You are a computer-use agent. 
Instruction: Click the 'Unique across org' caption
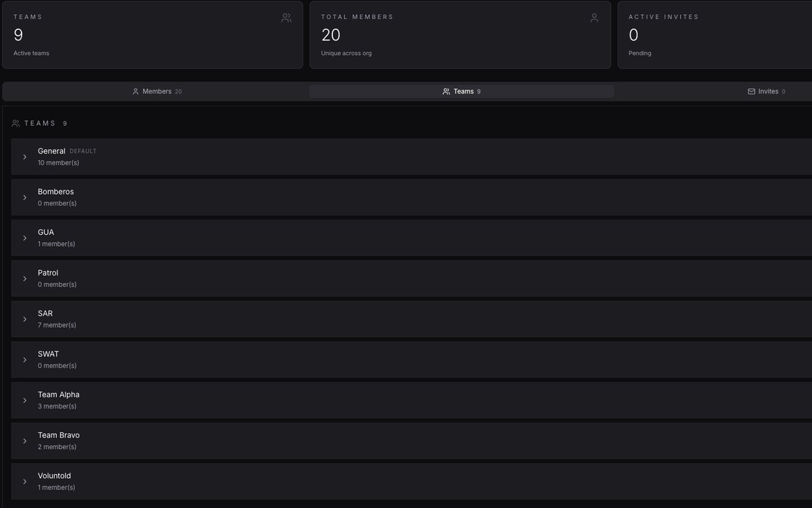346,53
